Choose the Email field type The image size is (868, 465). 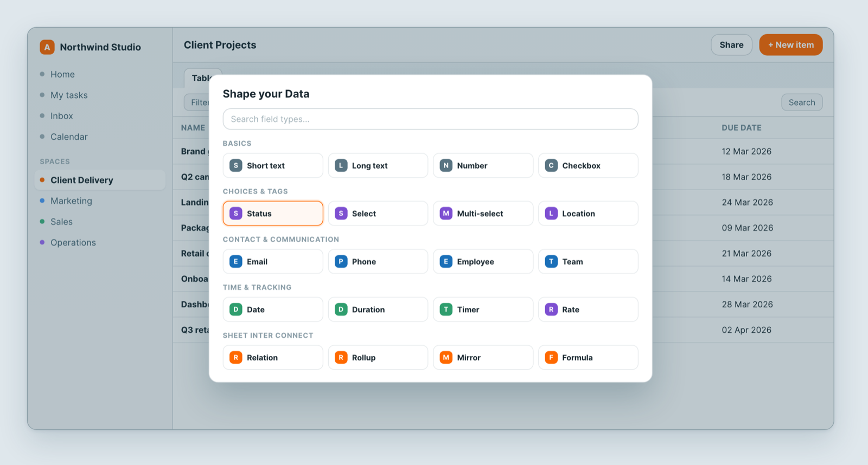click(x=273, y=261)
